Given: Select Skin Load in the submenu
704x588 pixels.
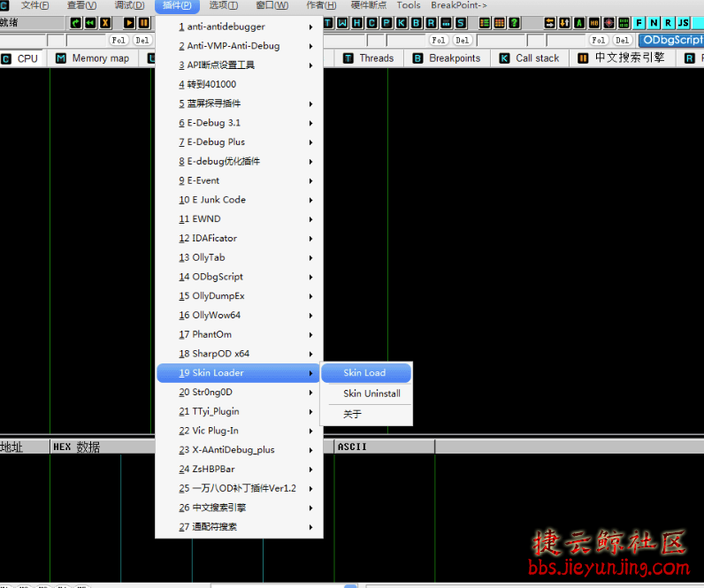Looking at the screenshot, I should pyautogui.click(x=366, y=373).
